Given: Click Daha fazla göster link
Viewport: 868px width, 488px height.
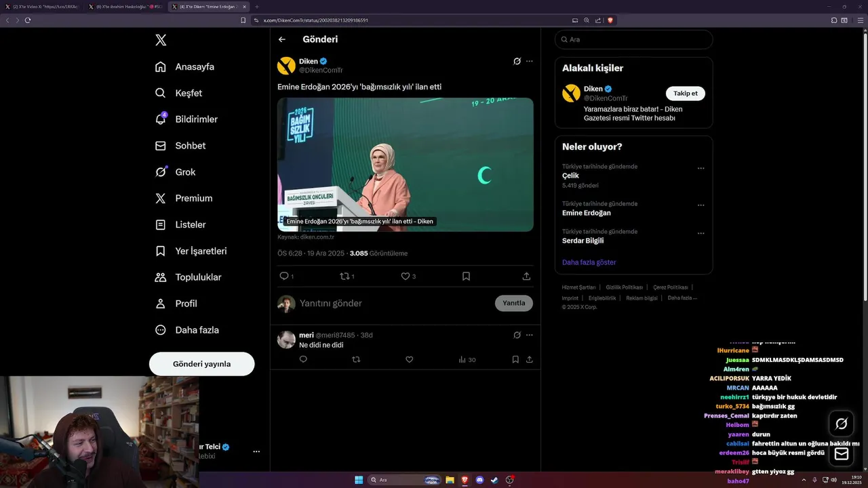Looking at the screenshot, I should (x=589, y=262).
